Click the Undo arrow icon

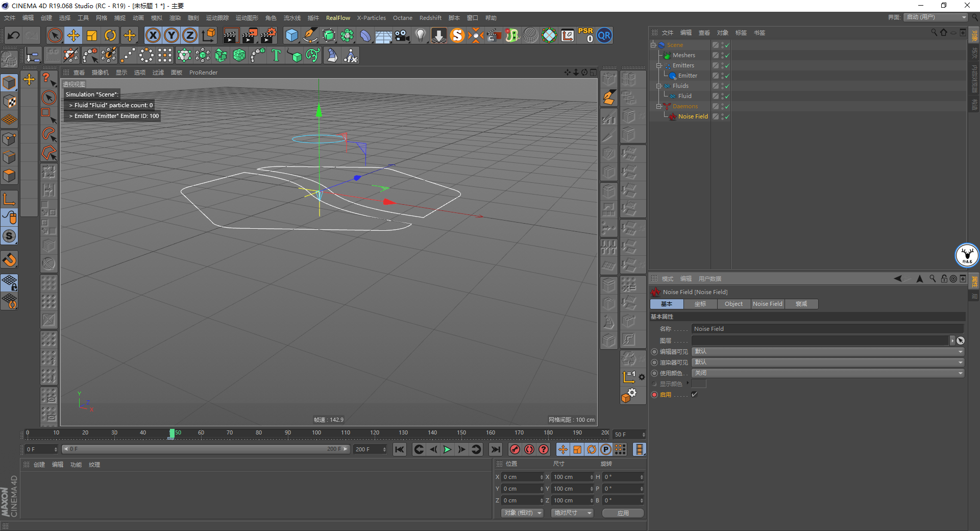14,35
